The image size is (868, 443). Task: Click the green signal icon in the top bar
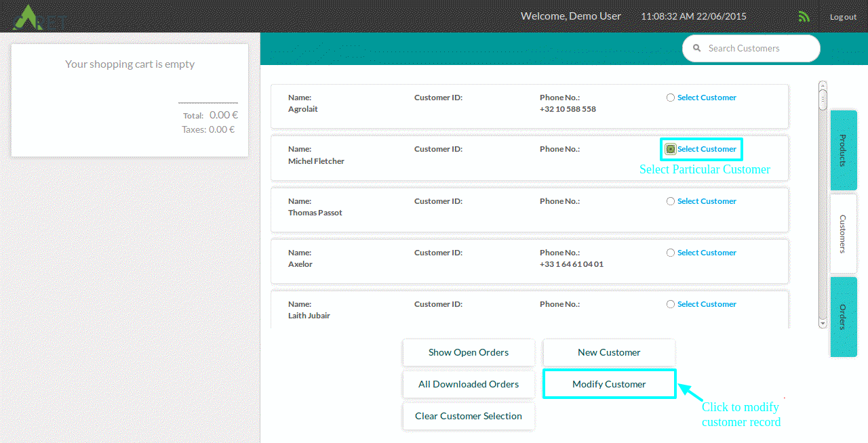tap(804, 16)
